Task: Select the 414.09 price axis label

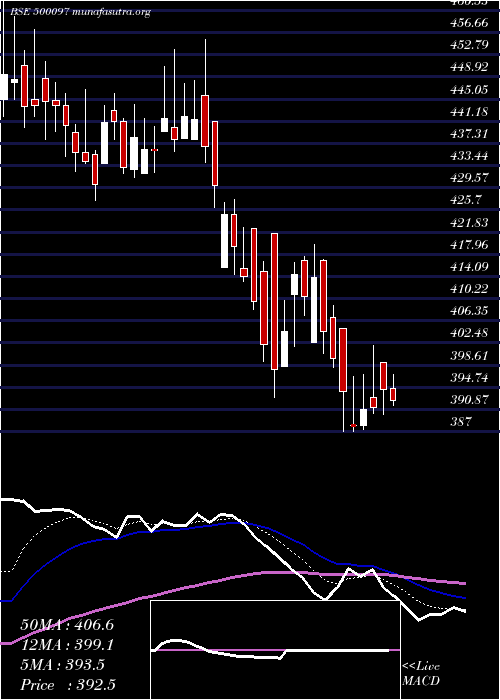Action: (x=468, y=267)
